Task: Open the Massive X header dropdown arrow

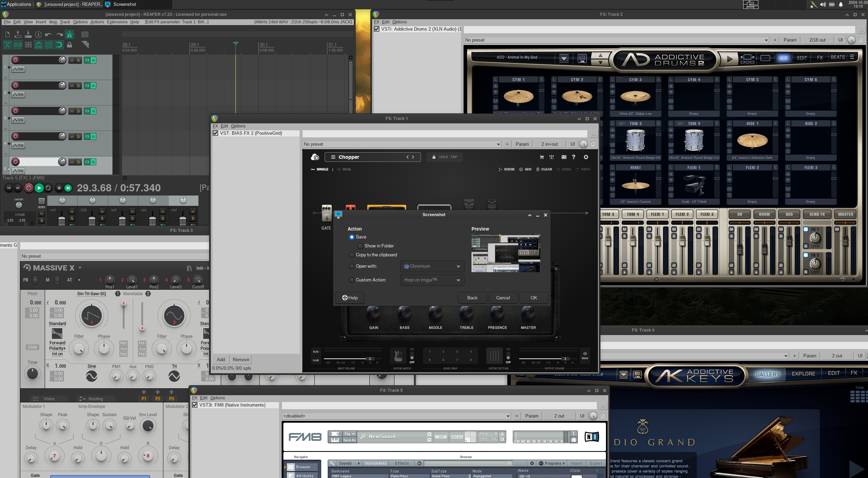Action: 80,268
